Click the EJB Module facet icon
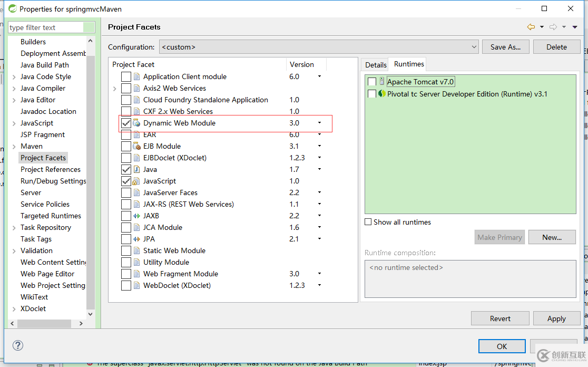This screenshot has height=367, width=588. pyautogui.click(x=137, y=147)
